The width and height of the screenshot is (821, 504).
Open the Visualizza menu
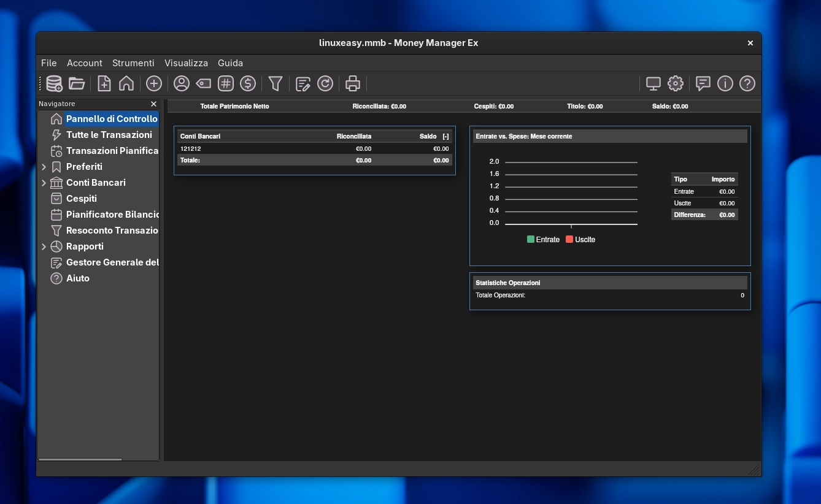click(186, 63)
